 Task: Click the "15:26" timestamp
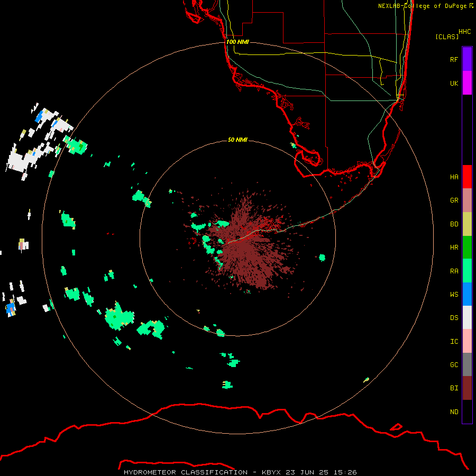(x=344, y=472)
